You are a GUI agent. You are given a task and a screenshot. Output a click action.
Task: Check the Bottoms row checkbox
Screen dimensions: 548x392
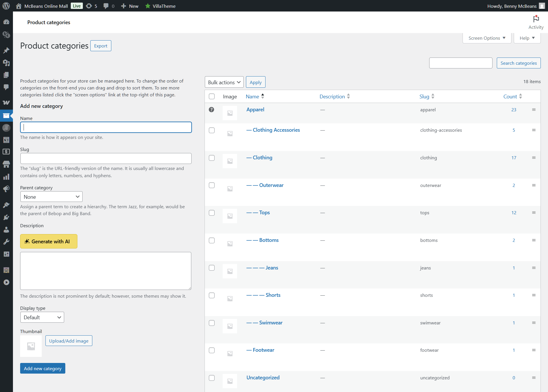tap(212, 240)
